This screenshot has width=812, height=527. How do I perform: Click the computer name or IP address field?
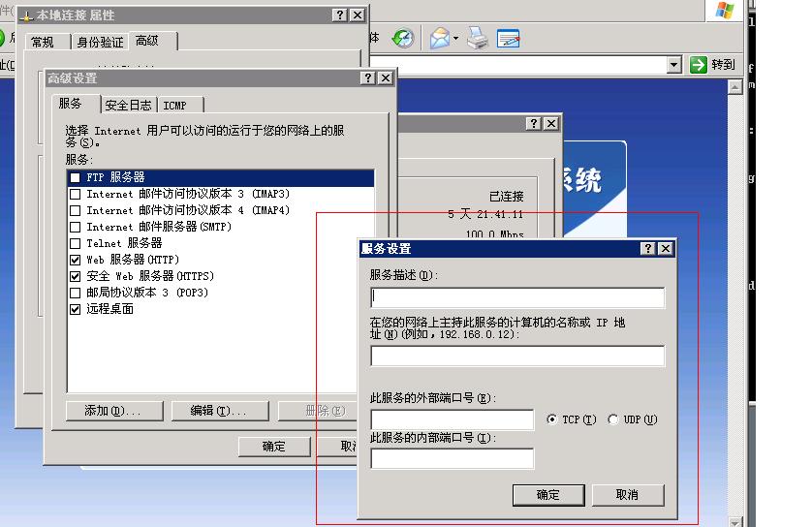pos(517,356)
